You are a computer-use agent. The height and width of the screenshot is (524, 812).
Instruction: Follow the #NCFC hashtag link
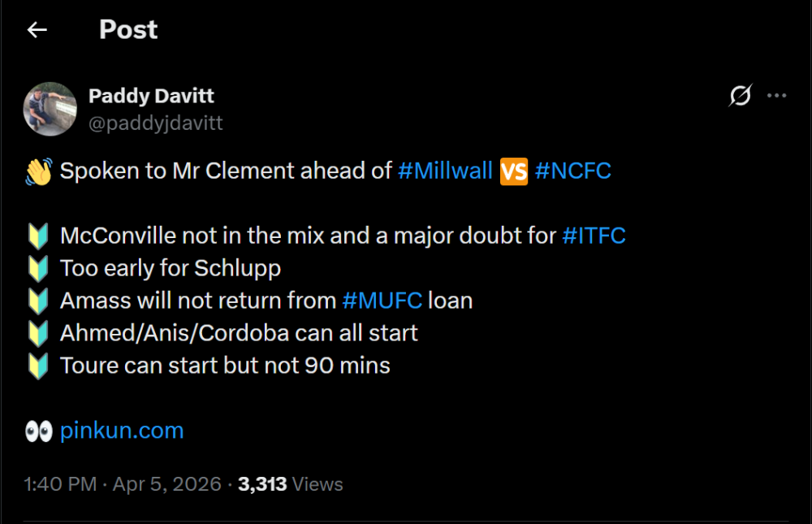pyautogui.click(x=572, y=171)
